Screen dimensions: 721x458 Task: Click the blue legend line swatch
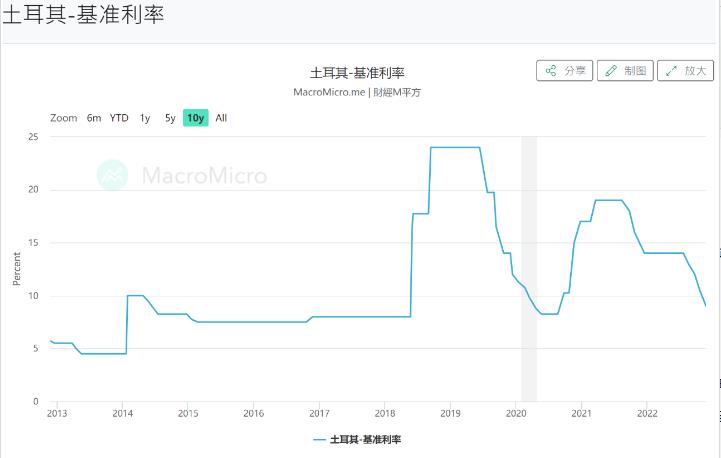coord(320,440)
